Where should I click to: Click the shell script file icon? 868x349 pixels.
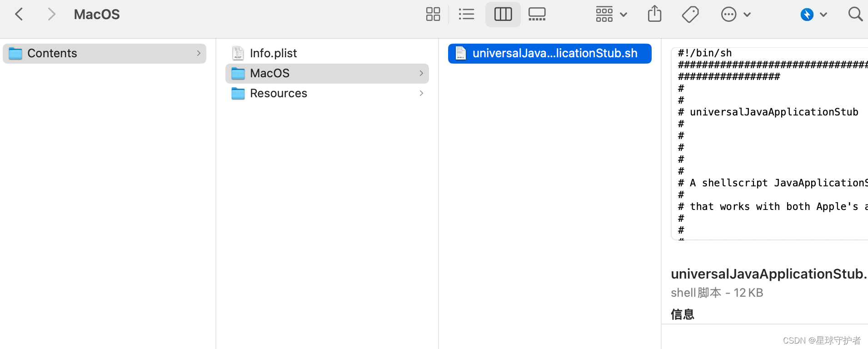[460, 53]
